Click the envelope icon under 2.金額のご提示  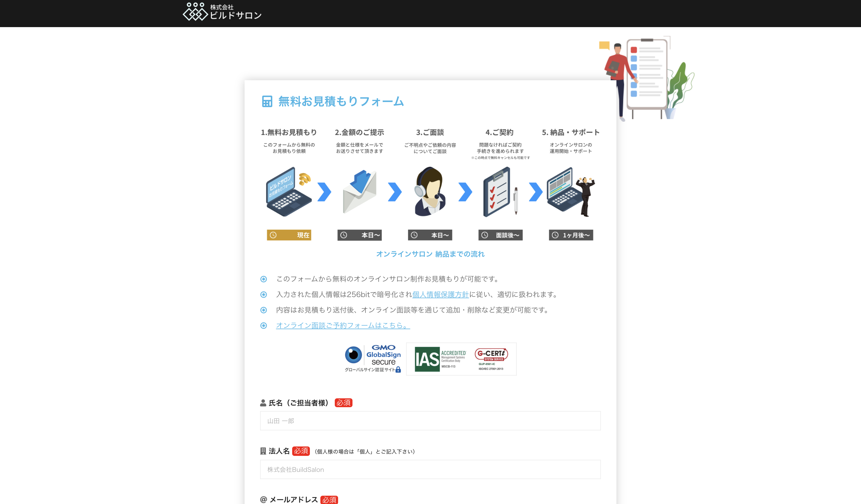[x=359, y=192]
